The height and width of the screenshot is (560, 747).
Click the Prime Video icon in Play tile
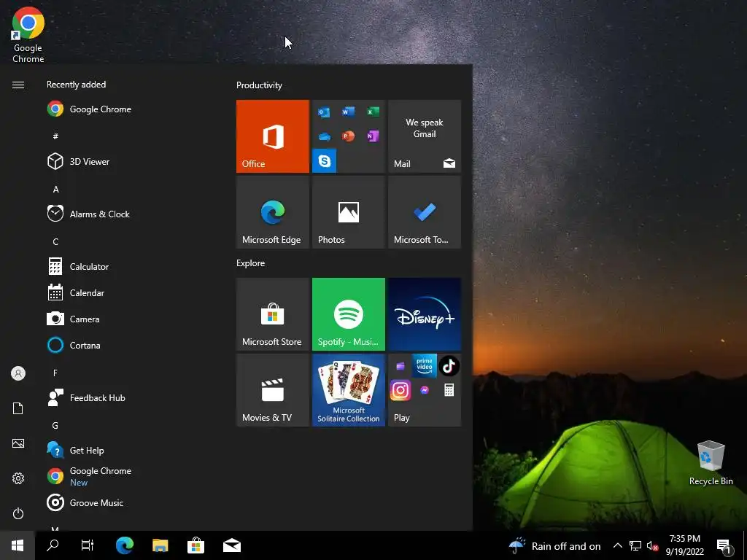(425, 366)
